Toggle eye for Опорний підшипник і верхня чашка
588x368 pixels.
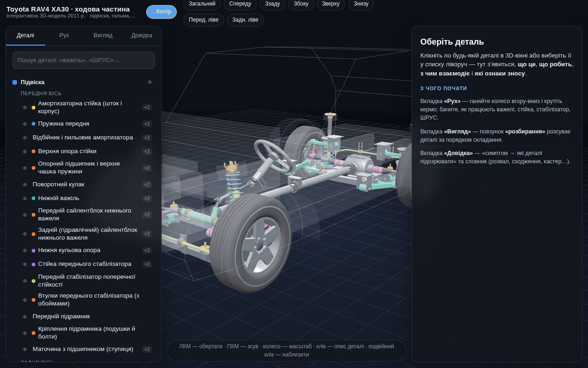click(25, 168)
